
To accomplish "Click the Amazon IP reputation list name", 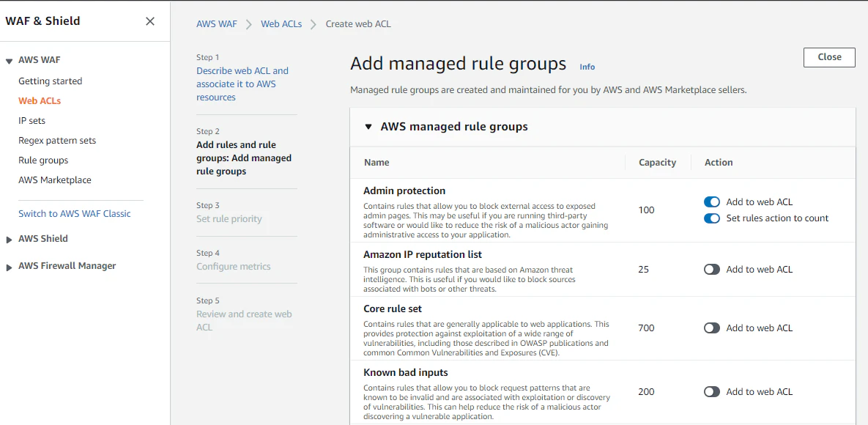I will pyautogui.click(x=423, y=254).
